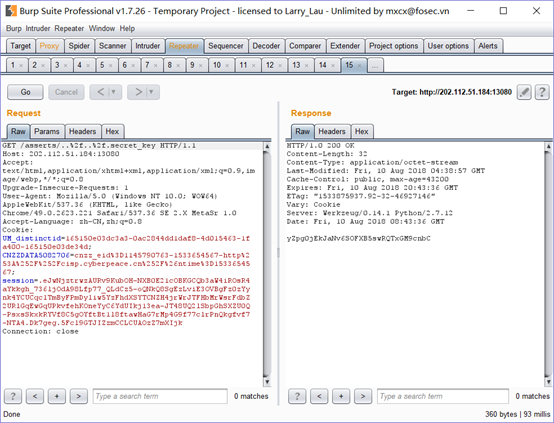
Task: Select the response Raw tab
Action: click(302, 131)
